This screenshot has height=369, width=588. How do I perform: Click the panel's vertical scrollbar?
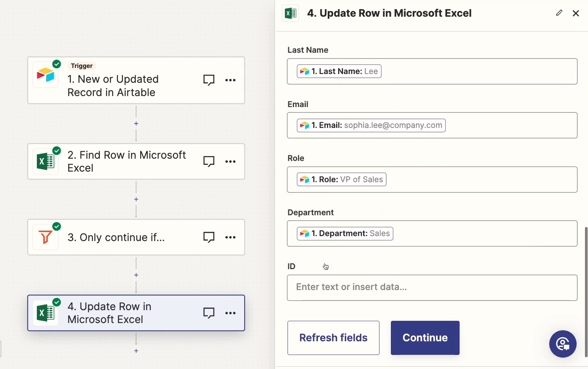pyautogui.click(x=586, y=292)
